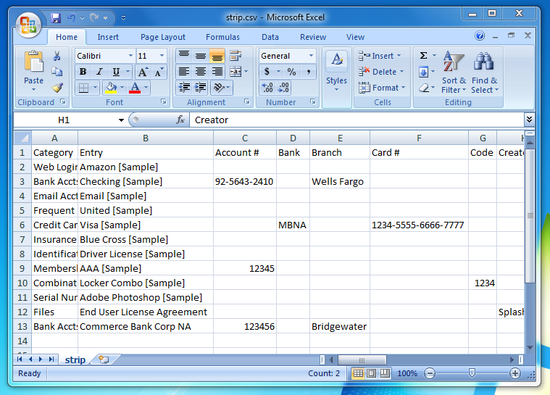
Task: Open the Styles gallery
Action: [336, 72]
